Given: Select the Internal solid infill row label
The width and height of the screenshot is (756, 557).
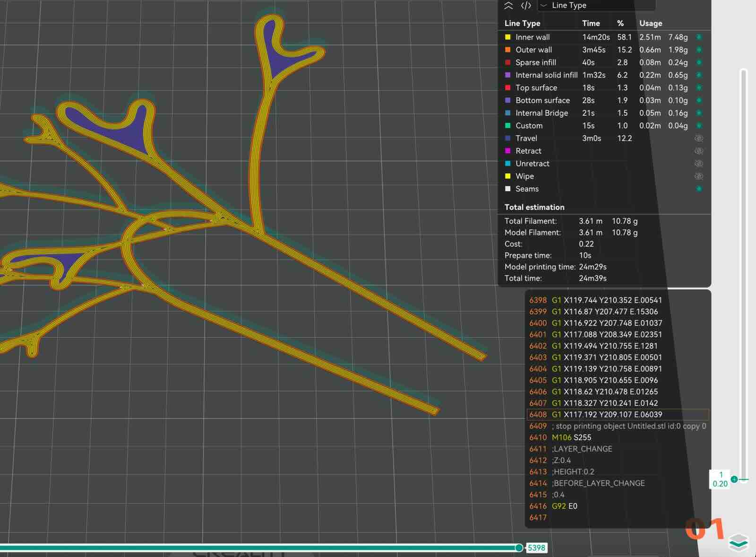Looking at the screenshot, I should pos(546,75).
